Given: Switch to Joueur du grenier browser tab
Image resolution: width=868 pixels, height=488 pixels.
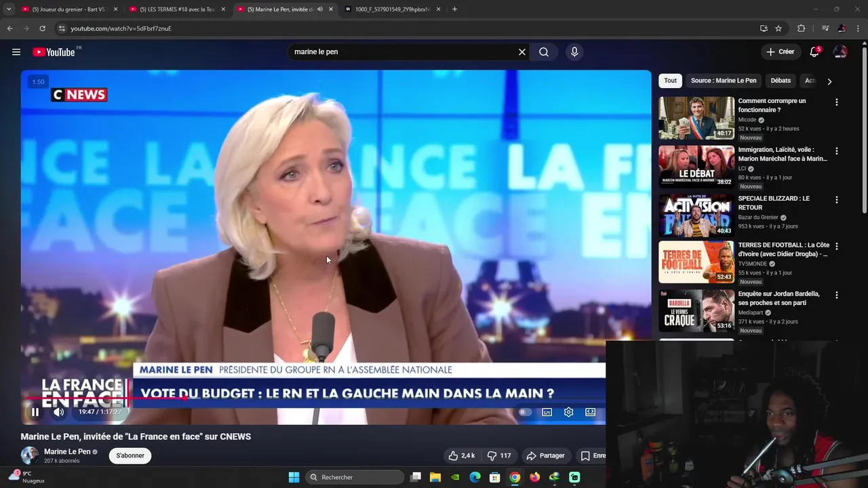Looking at the screenshot, I should [x=70, y=9].
